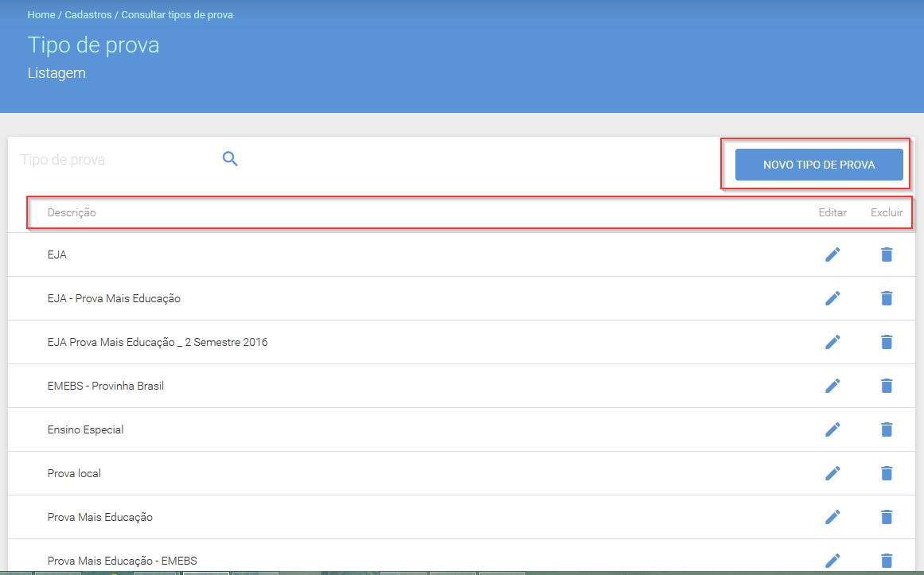Delete the Prova local entry
This screenshot has height=575, width=924.
887,473
